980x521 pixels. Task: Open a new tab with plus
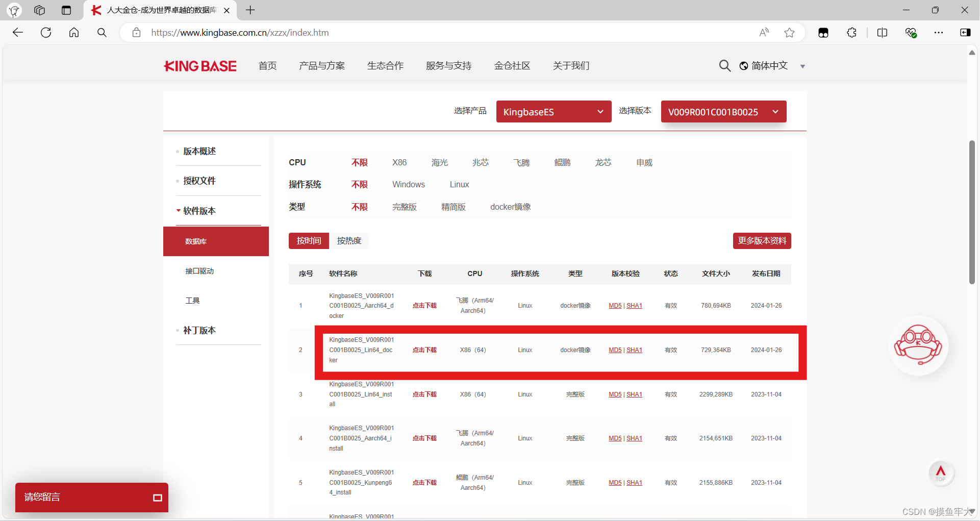click(x=250, y=10)
